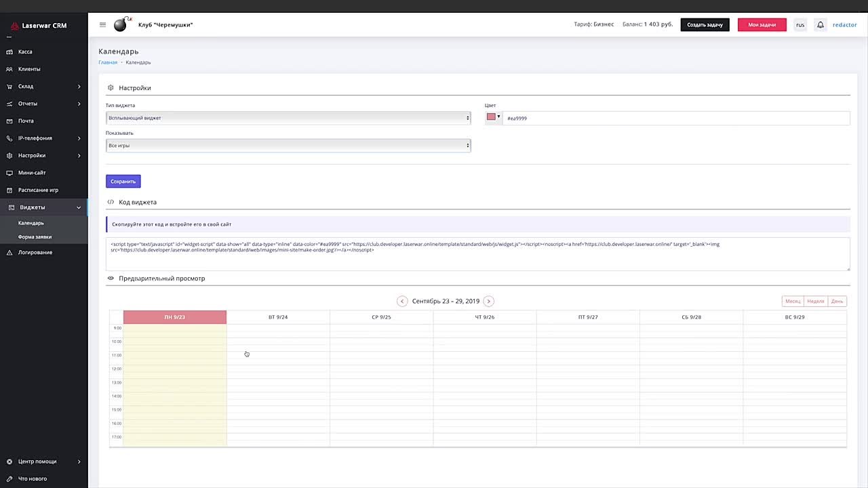Image resolution: width=868 pixels, height=488 pixels.
Task: Open Клиенты via its people icon
Action: 9,69
